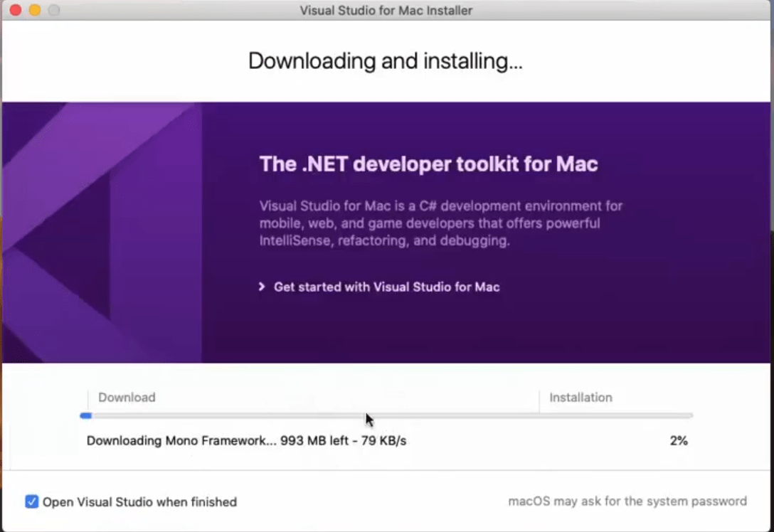Click the chevron beside Get started
The image size is (774, 532).
[x=262, y=287]
